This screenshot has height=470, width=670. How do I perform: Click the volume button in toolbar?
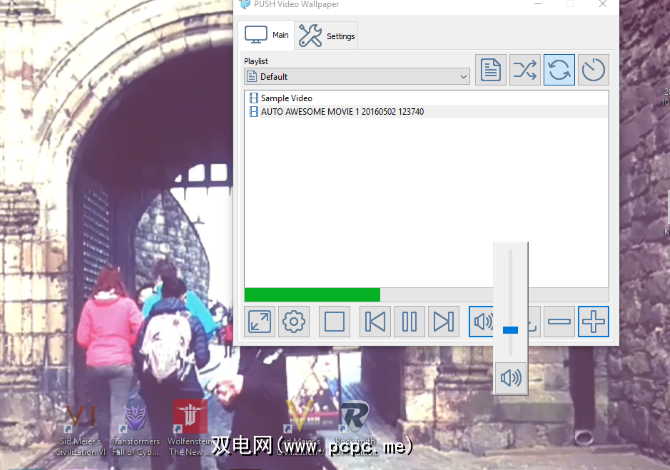coord(482,321)
